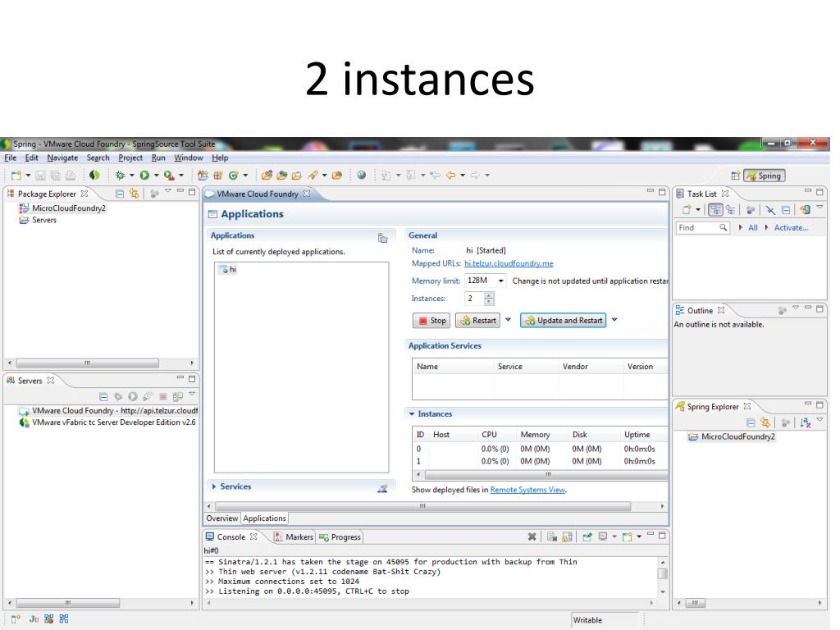Select VMware Cloud Foundry server entry
840x630 pixels.
tap(108, 411)
